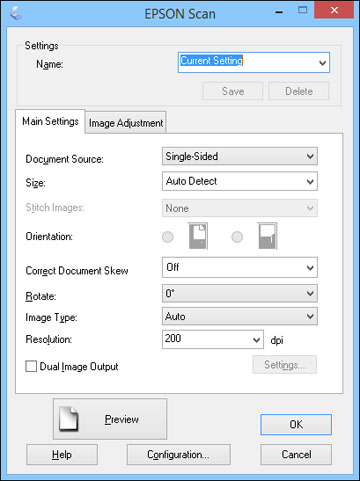Click the Document Source label
Screen dimensions: 360x481
pyautogui.click(x=65, y=159)
